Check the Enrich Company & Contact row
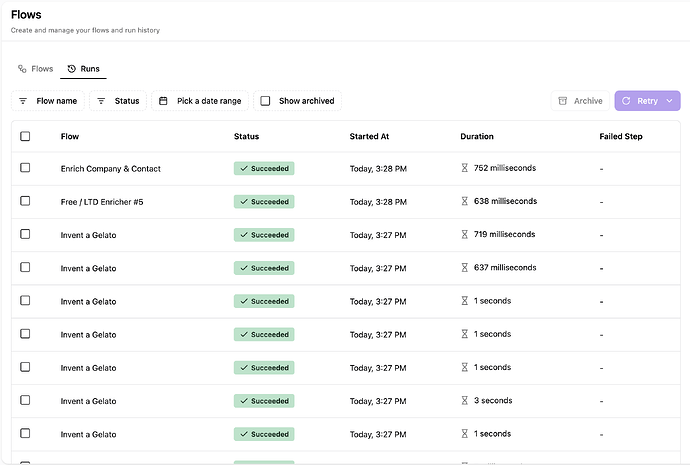Screen dimensions: 690x465 coord(25,168)
